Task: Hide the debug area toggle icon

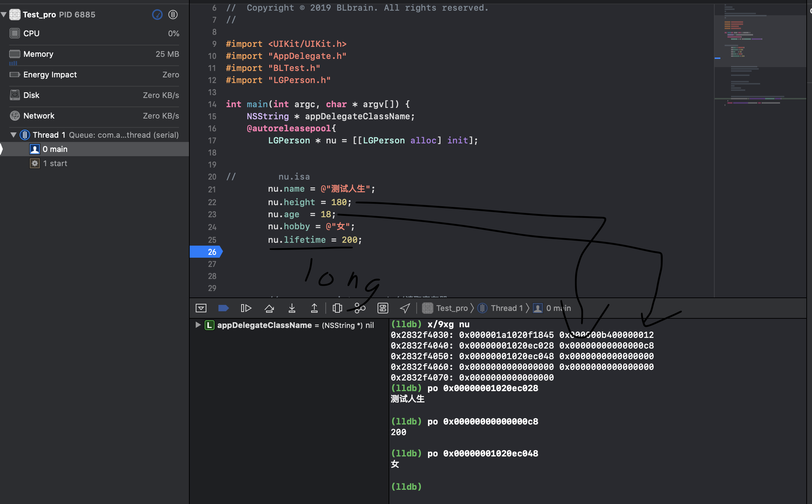Action: [201, 308]
